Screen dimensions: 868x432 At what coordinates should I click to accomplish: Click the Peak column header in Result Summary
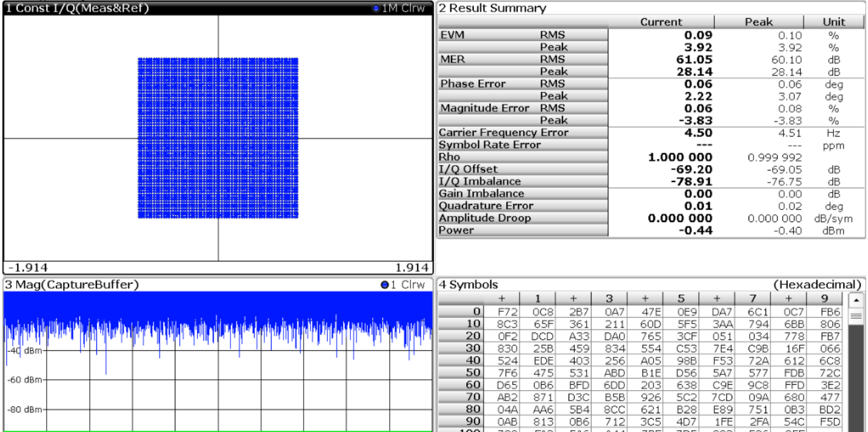coord(759,22)
